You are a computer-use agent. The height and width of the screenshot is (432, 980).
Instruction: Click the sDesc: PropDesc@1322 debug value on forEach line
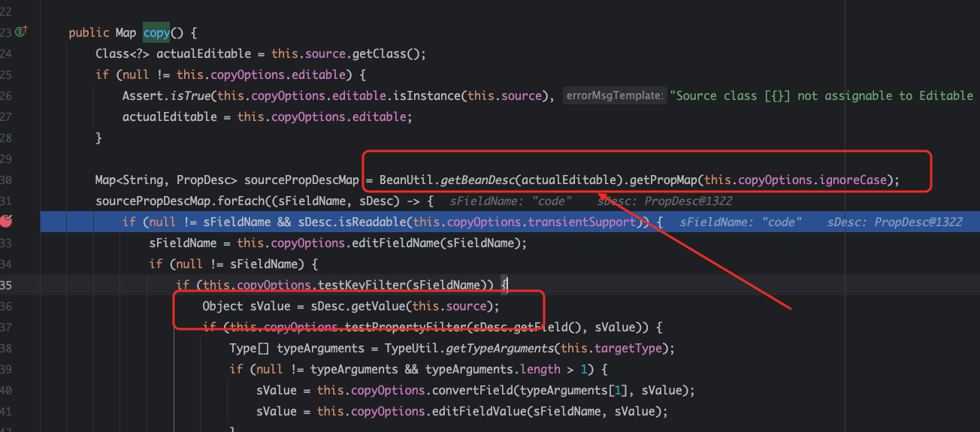coord(664,201)
